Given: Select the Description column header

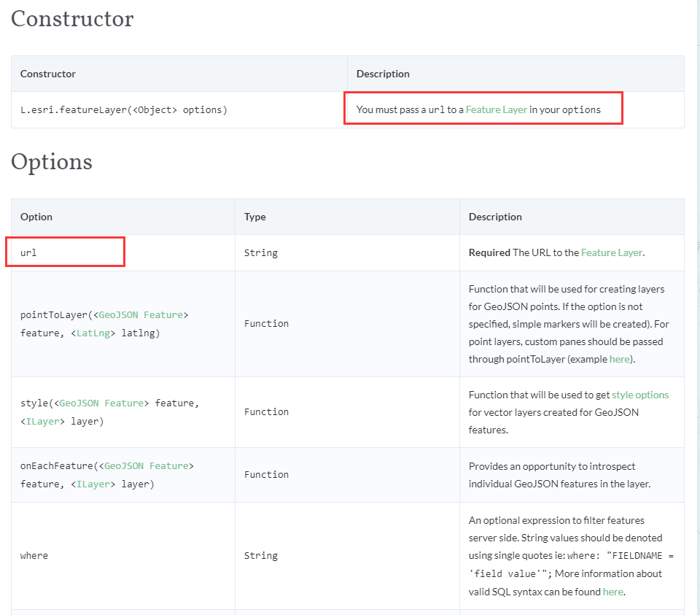Looking at the screenshot, I should 495,217.
